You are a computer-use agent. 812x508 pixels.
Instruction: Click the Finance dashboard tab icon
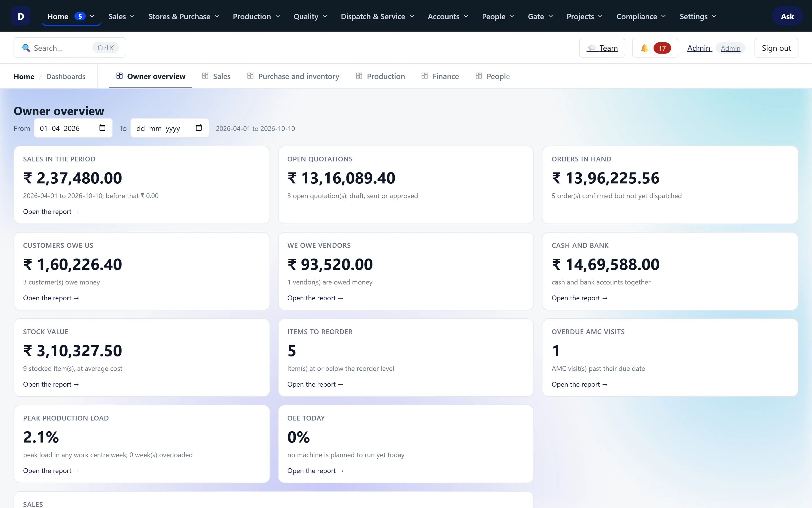[x=424, y=76]
